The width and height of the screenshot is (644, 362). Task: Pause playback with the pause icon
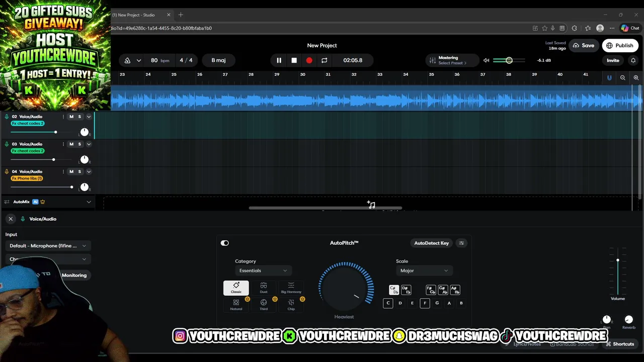(279, 60)
